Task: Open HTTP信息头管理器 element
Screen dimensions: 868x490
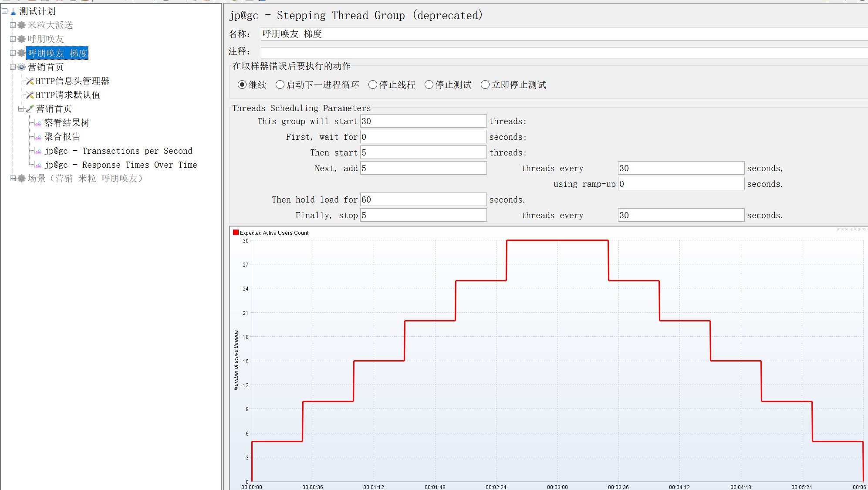Action: pos(72,81)
